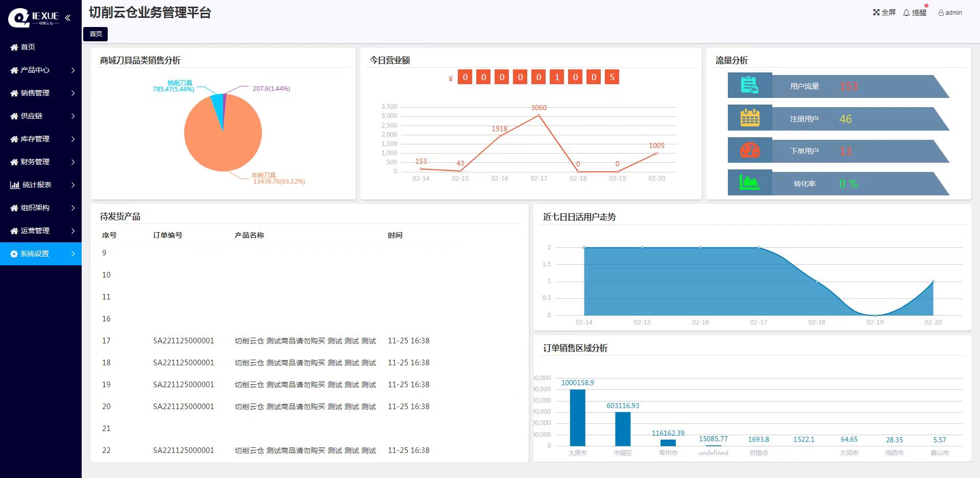Click the 转化率 area chart icon
This screenshot has height=478, width=980.
pyautogui.click(x=750, y=183)
